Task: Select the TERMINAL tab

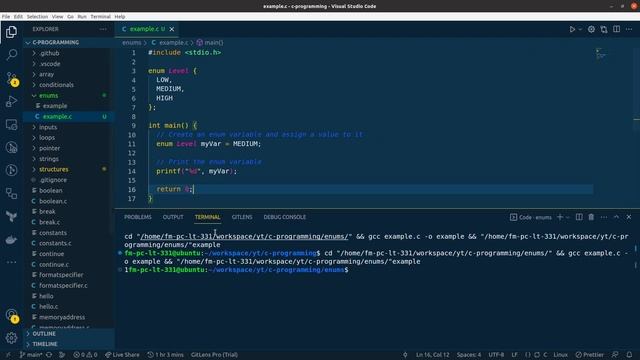Action: pyautogui.click(x=207, y=217)
